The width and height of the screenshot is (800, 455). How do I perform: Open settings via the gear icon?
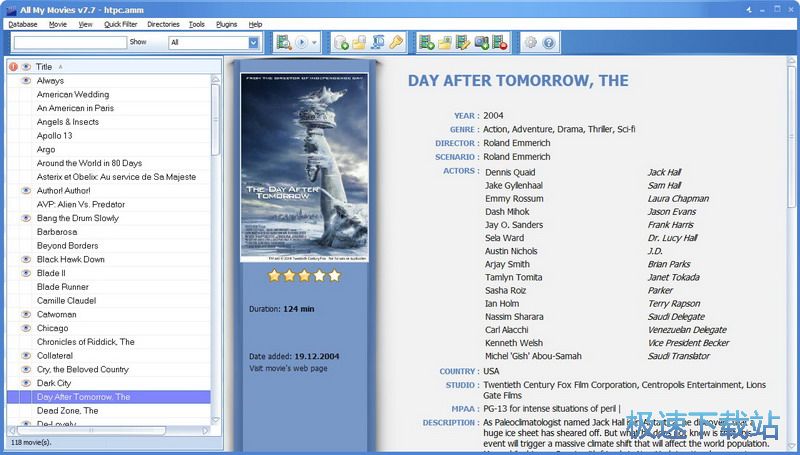pyautogui.click(x=531, y=42)
